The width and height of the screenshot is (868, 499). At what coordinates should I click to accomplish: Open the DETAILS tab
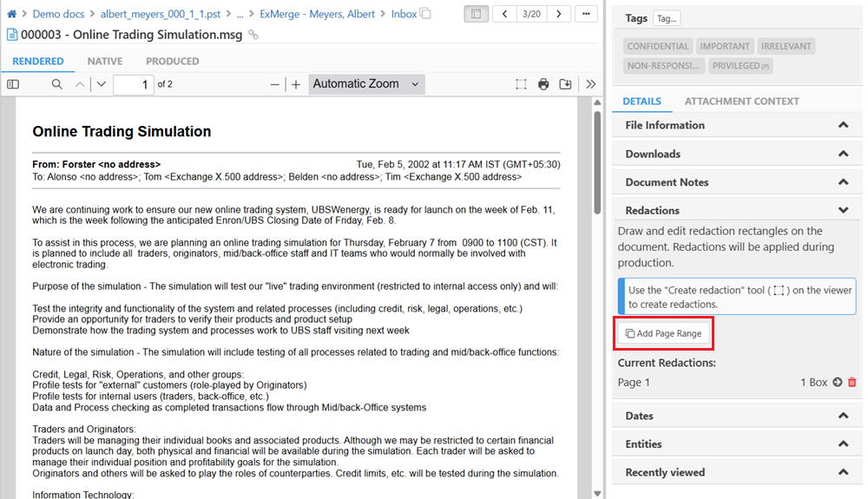point(641,102)
